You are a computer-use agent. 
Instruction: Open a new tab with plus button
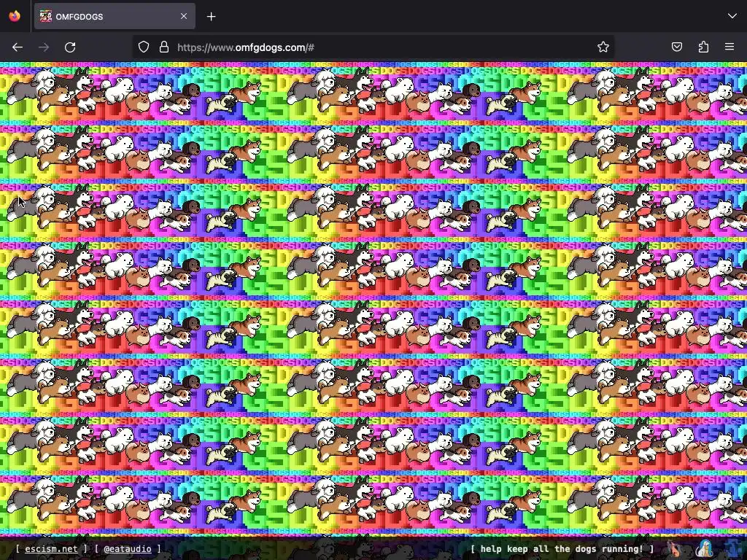211,17
